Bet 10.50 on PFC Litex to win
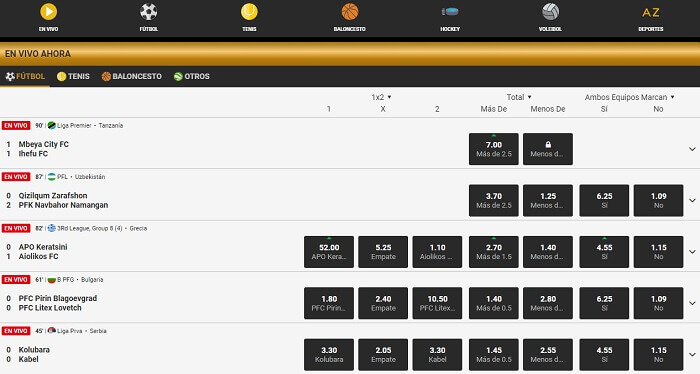Viewport: 700px width, 374px height. [x=437, y=303]
